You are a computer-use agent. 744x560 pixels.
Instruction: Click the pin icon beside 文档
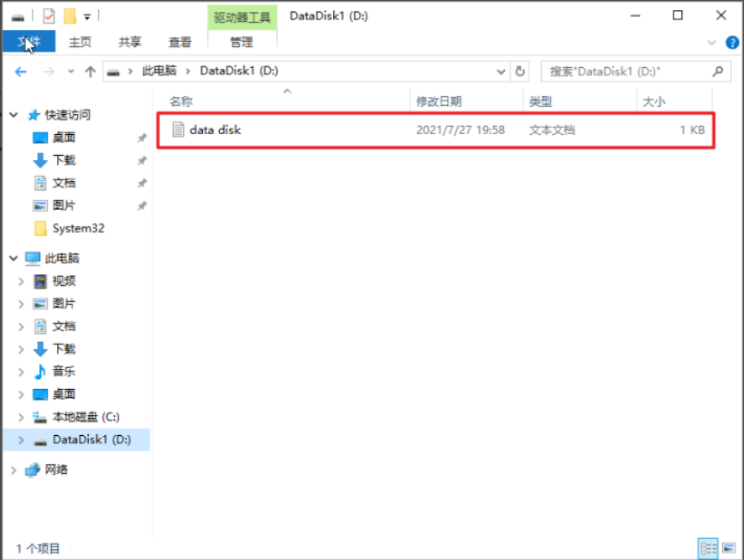pyautogui.click(x=142, y=183)
